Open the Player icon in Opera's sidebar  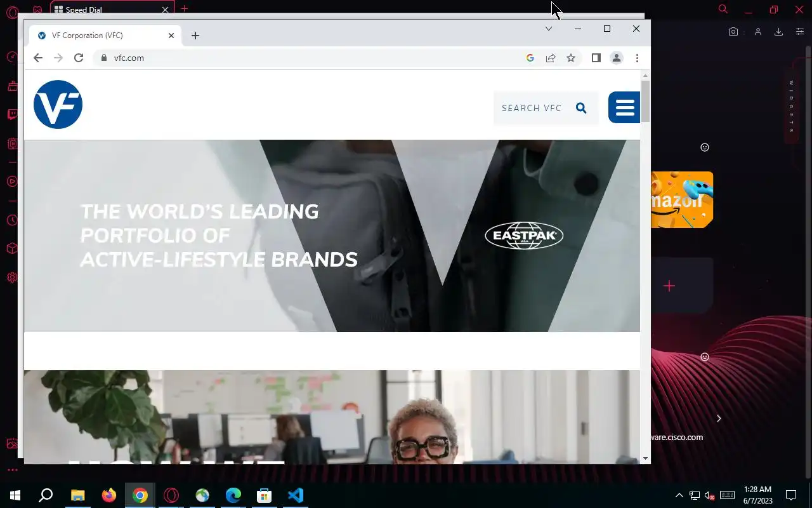pos(12,182)
